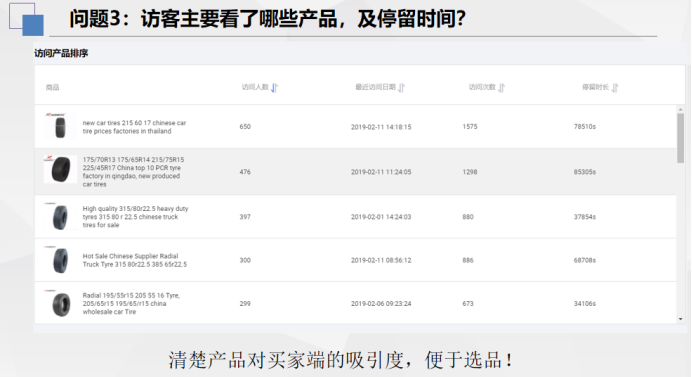Screen dimensions: 692x377
Task: Select visit count 880
Action: (x=468, y=217)
